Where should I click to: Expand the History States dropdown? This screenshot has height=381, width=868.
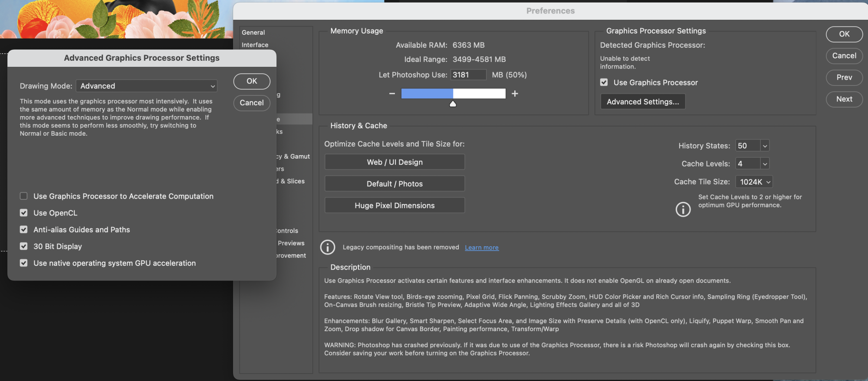tap(765, 146)
